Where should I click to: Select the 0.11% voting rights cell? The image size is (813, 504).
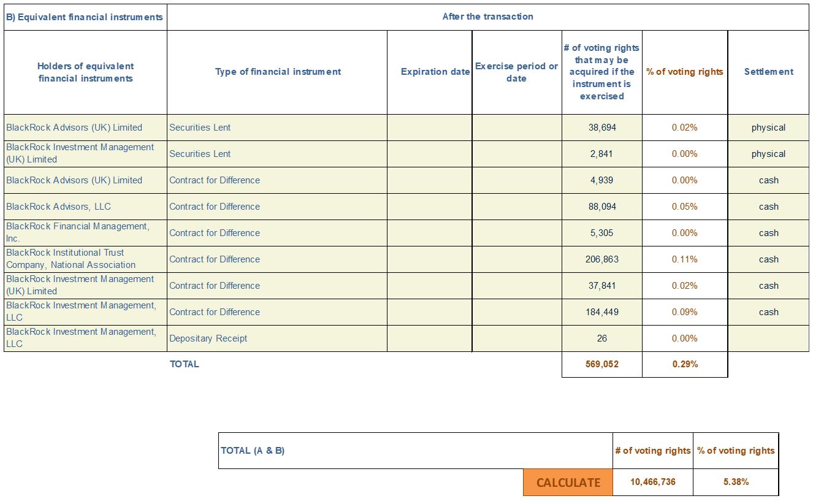click(685, 259)
